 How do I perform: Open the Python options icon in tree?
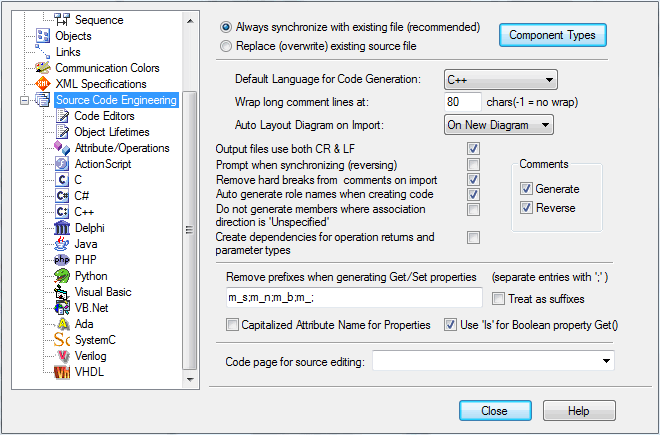62,276
